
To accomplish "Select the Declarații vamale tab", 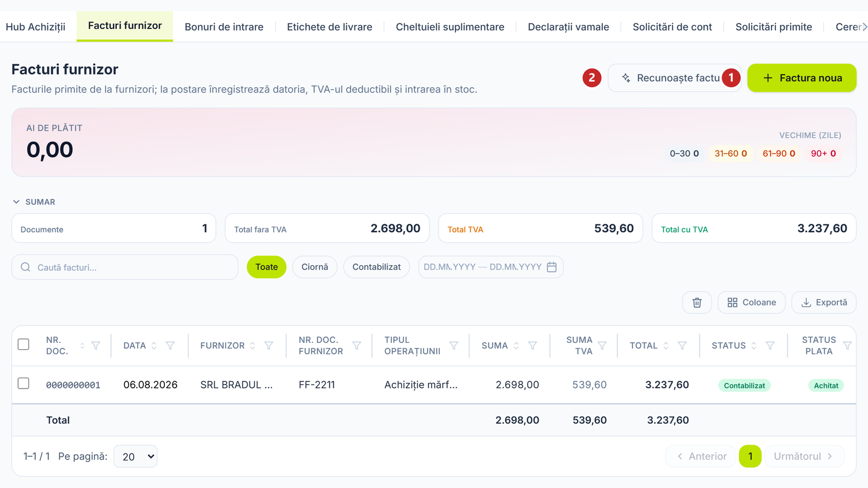I will (568, 27).
